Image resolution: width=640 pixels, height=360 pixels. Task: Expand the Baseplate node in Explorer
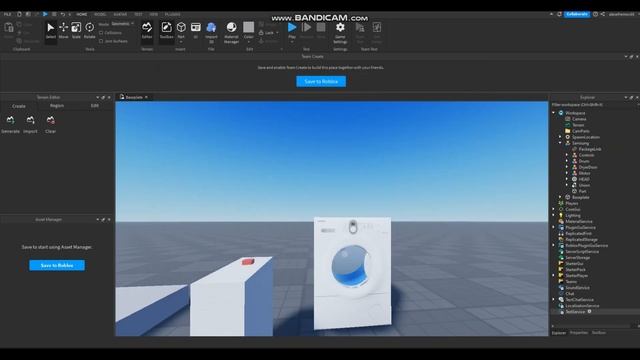[x=560, y=197]
